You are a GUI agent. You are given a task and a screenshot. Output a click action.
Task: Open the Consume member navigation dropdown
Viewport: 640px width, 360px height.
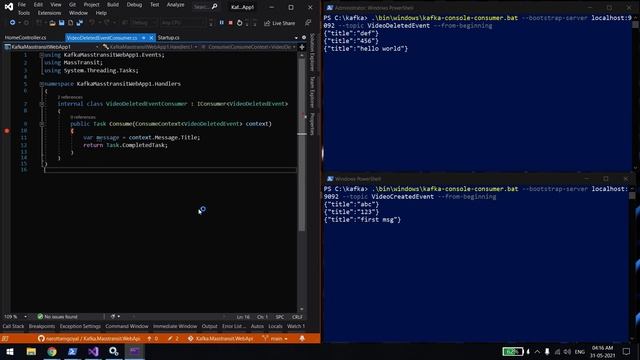[x=248, y=47]
